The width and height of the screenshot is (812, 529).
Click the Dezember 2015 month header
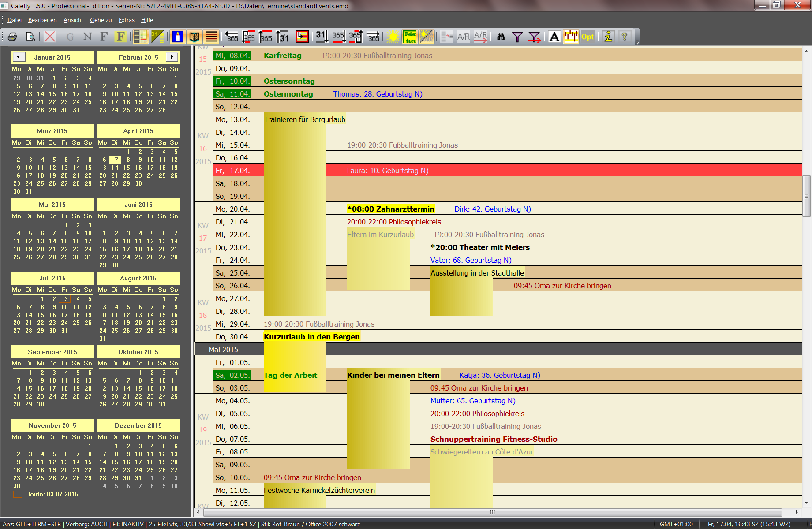tap(138, 425)
